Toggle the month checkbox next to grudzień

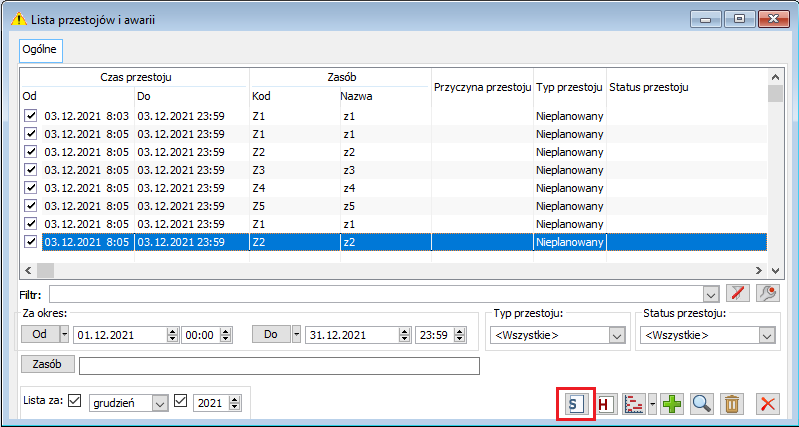pyautogui.click(x=74, y=401)
